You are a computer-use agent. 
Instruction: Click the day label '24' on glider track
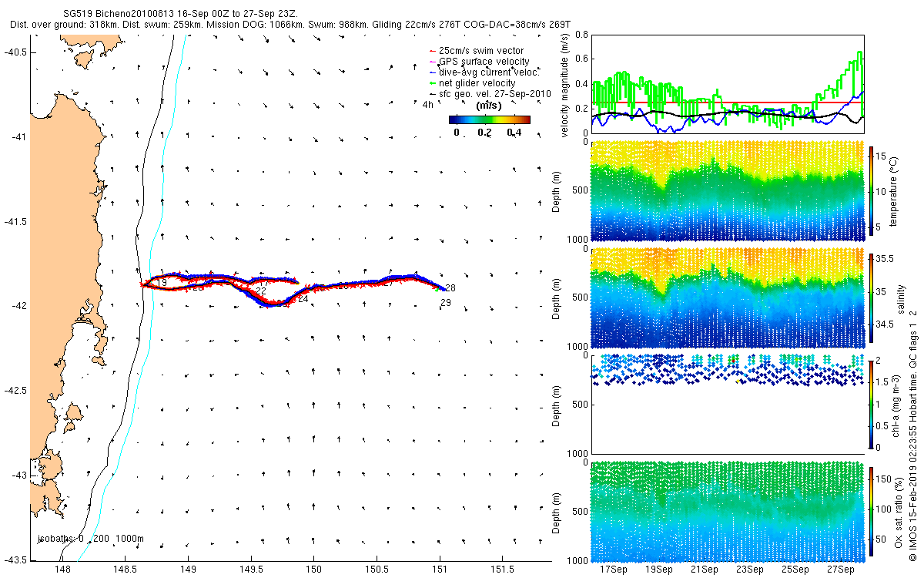pyautogui.click(x=303, y=298)
